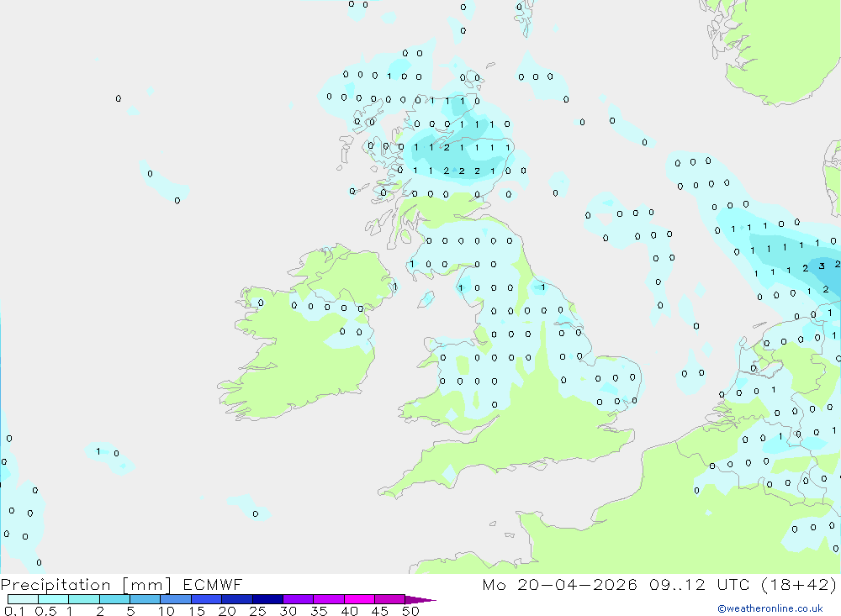This screenshot has width=841, height=616.
Task: Click the legend label '35'
Action: pos(319,611)
